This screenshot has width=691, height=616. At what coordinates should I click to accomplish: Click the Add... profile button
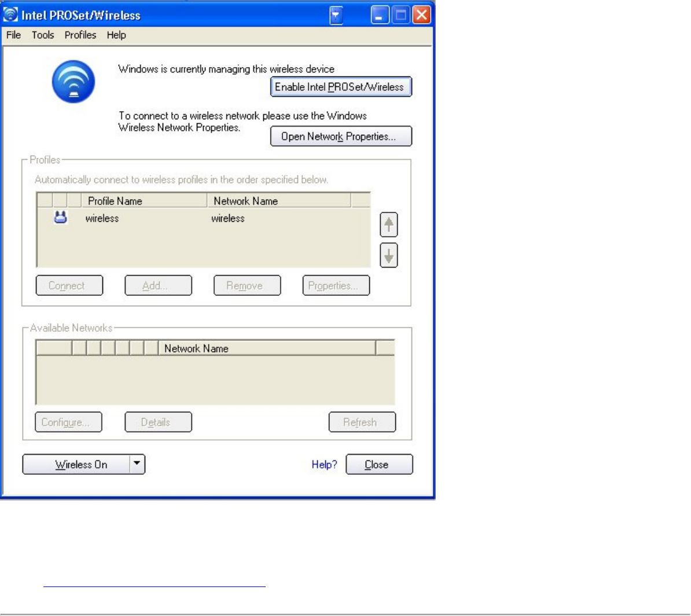click(x=158, y=285)
